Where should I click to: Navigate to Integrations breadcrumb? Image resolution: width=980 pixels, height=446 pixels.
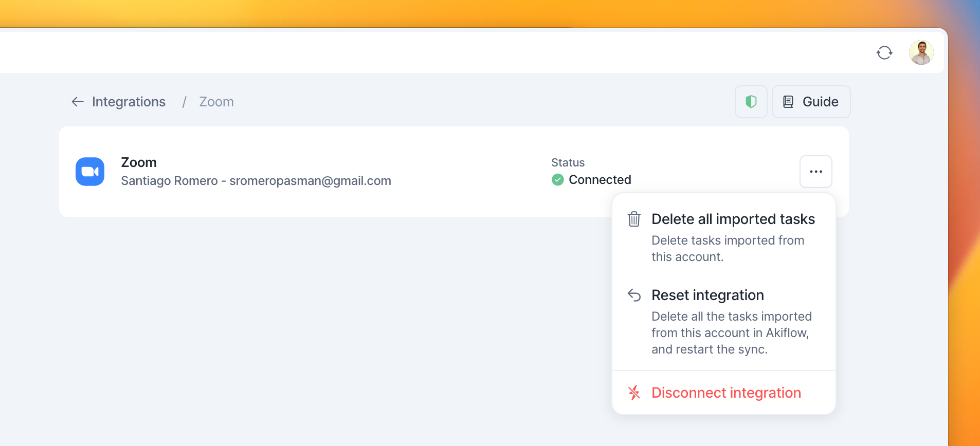tap(129, 102)
